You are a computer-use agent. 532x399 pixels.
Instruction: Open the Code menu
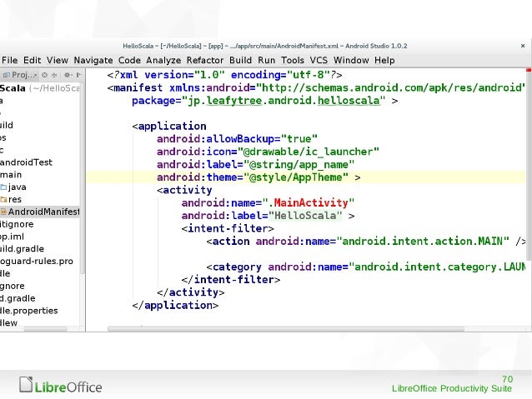click(129, 60)
